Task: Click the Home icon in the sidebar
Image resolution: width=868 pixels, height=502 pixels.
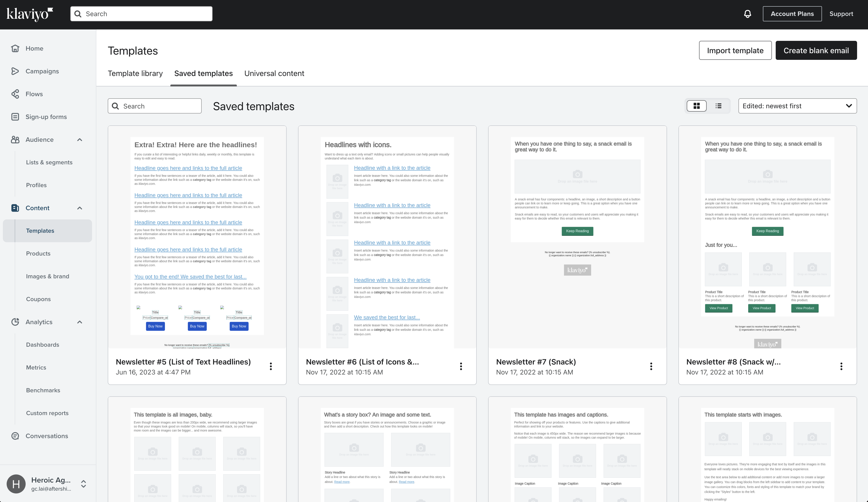Action: pyautogui.click(x=15, y=48)
